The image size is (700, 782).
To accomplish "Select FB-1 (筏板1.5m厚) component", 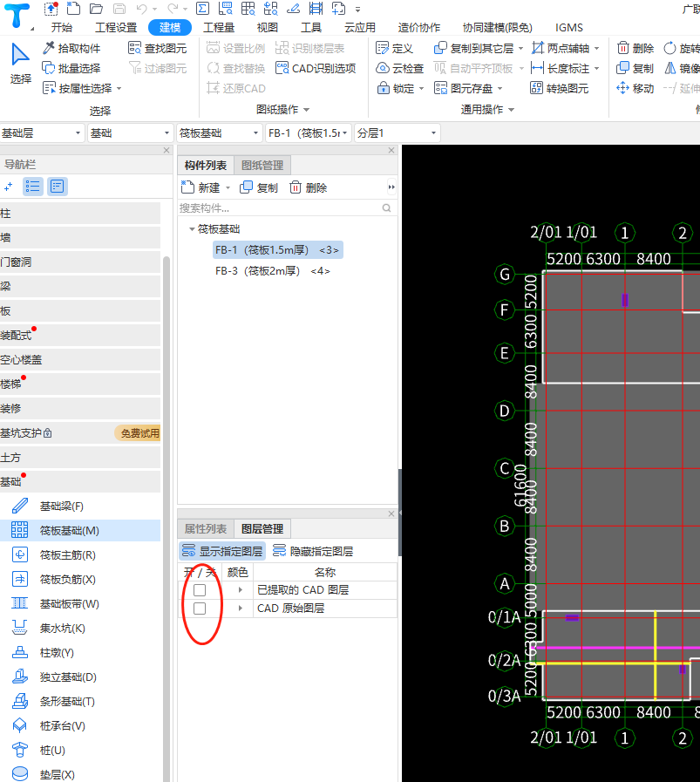I will (278, 250).
